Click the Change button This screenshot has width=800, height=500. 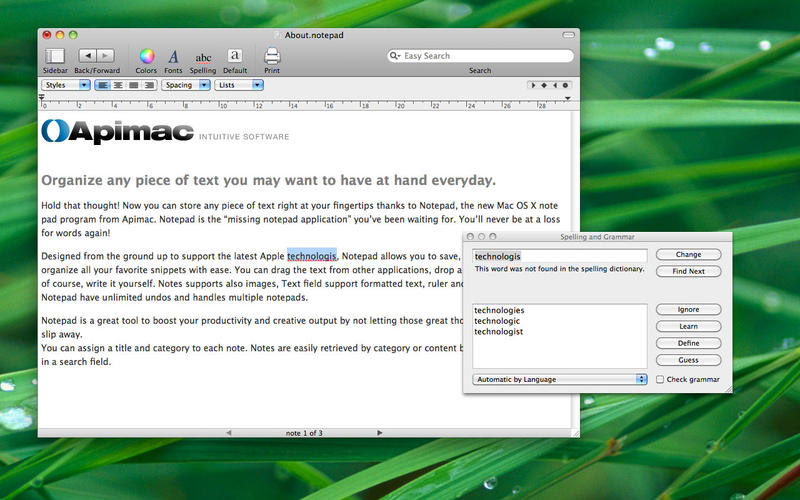coord(688,255)
